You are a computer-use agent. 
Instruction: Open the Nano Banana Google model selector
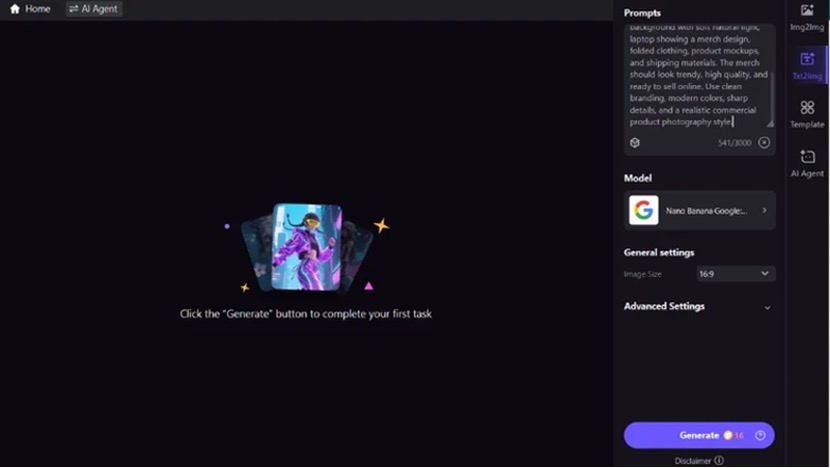699,210
